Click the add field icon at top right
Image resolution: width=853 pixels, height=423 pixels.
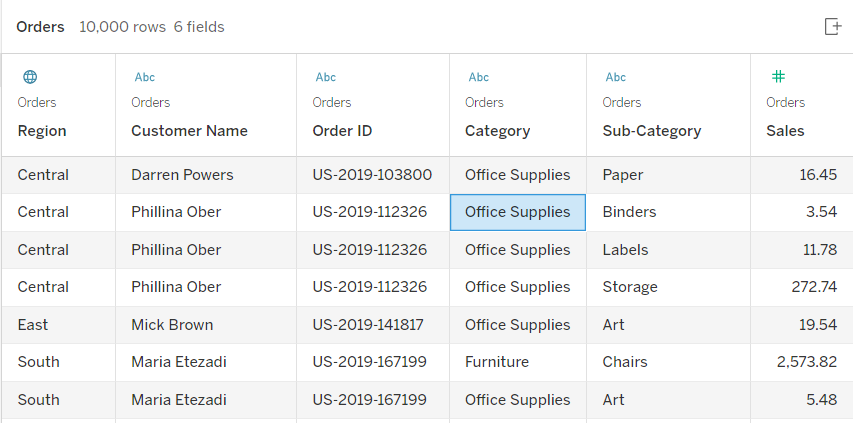tap(833, 26)
